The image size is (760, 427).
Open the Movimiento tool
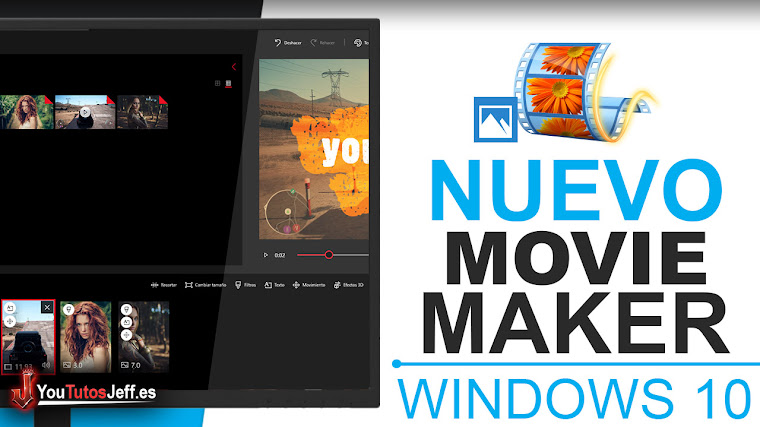(x=309, y=285)
